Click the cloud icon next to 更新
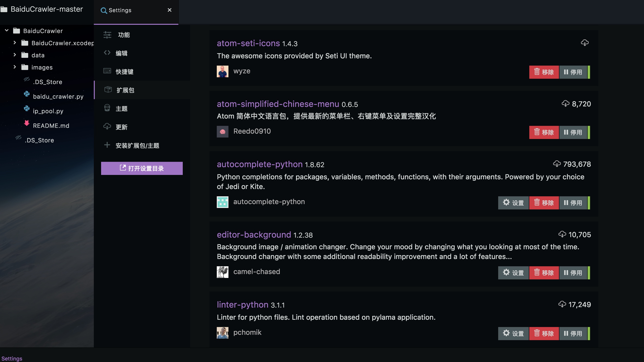The height and width of the screenshot is (362, 644). (x=107, y=127)
